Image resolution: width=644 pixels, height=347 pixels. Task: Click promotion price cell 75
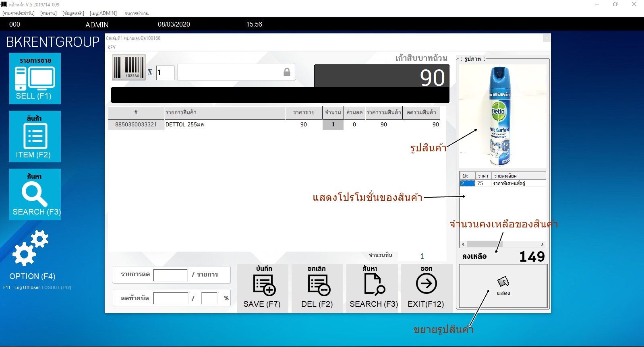click(x=483, y=184)
